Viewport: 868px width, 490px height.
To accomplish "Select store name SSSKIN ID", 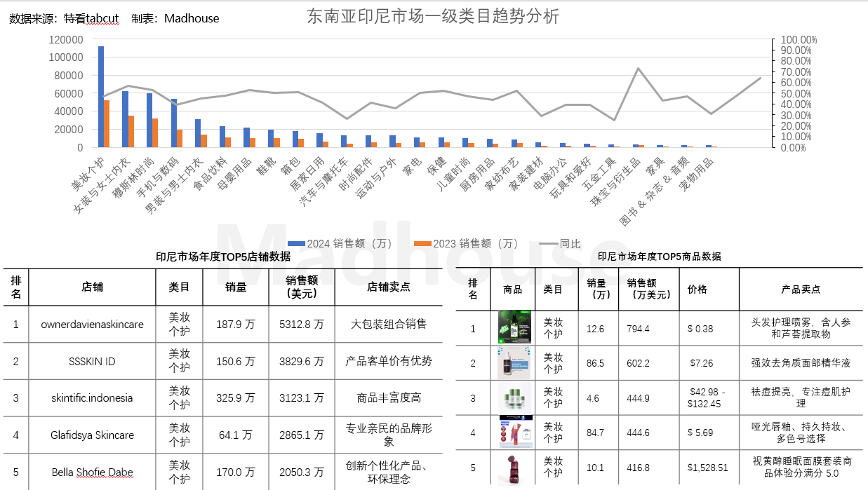I will pos(92,361).
